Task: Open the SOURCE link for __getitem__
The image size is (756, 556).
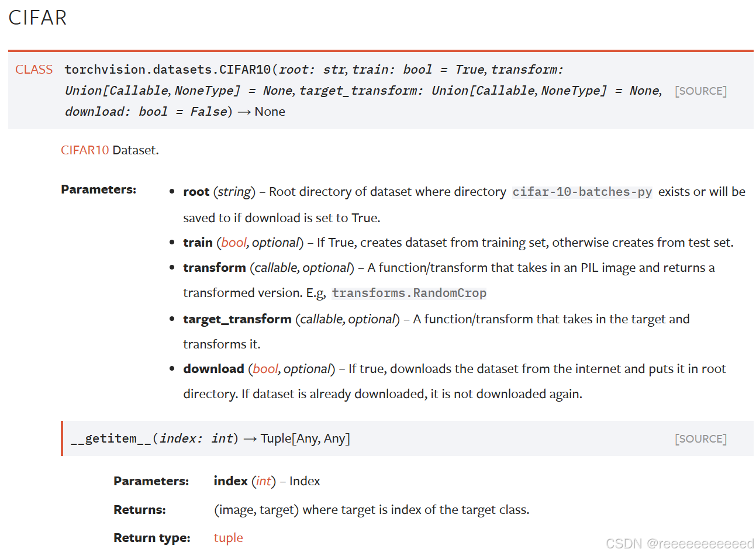Action: point(700,438)
